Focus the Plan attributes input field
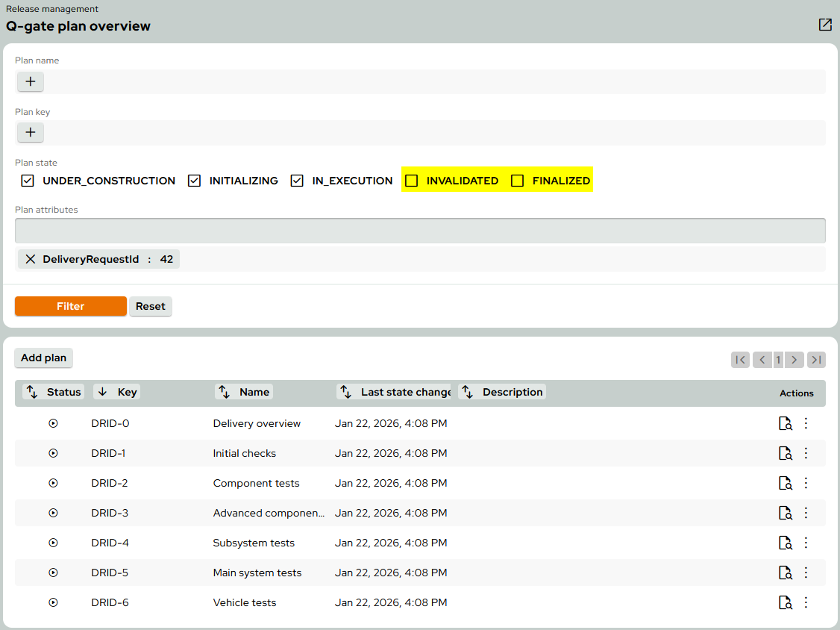Screen dimensions: 840x630 pos(420,231)
